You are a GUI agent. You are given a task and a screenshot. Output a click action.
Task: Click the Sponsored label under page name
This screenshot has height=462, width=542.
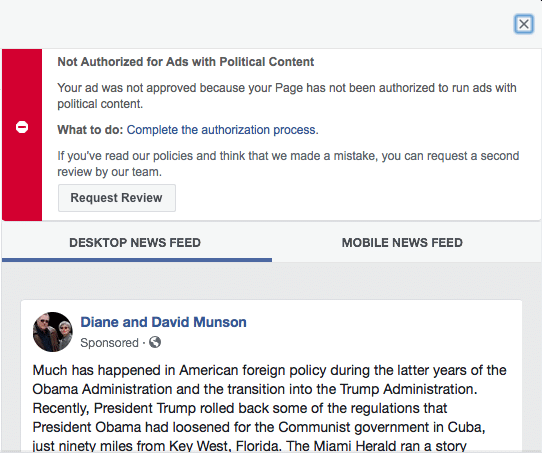click(x=109, y=343)
